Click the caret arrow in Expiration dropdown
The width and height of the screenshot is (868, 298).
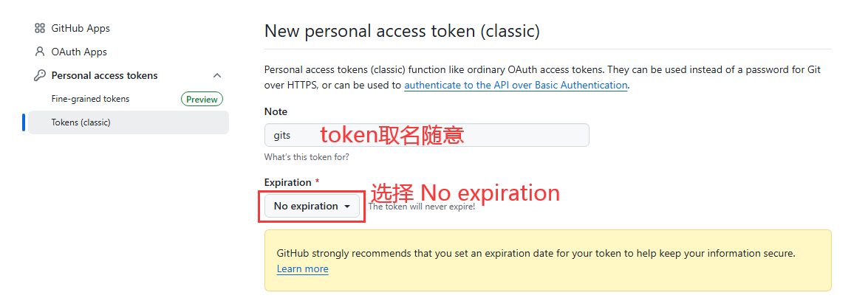tap(347, 207)
